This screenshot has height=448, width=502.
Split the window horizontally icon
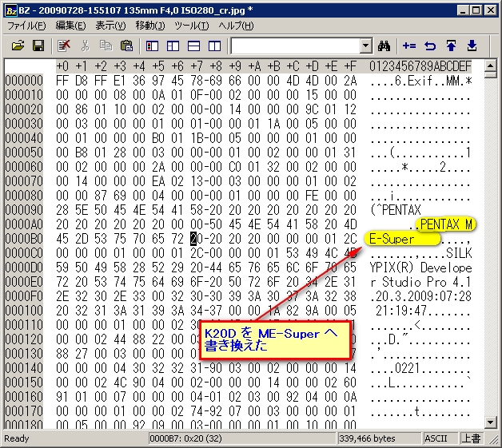point(193,46)
